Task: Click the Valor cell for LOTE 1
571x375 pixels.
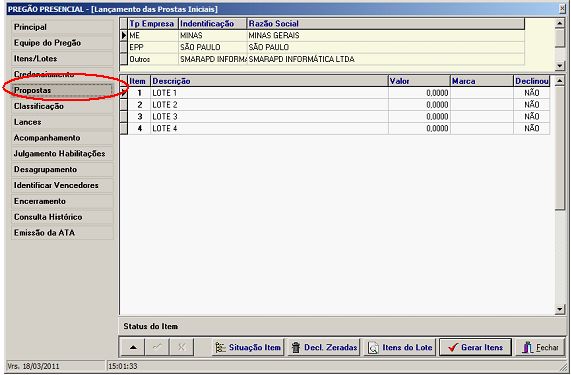Action: pos(419,93)
